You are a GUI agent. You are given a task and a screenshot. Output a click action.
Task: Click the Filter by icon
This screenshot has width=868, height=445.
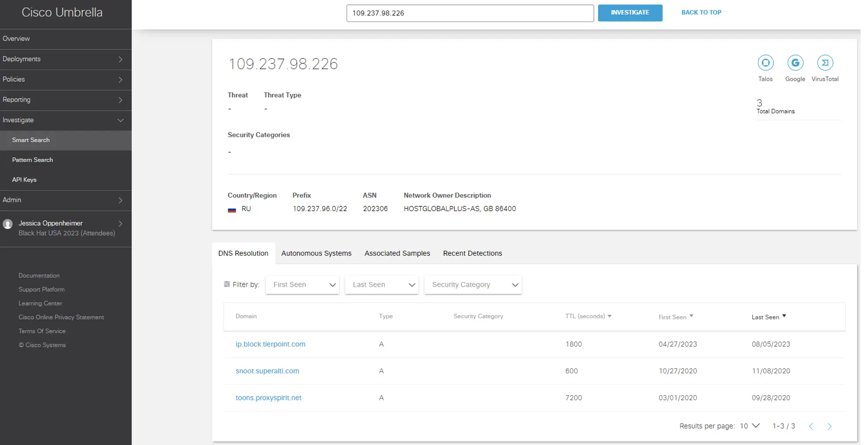(226, 284)
